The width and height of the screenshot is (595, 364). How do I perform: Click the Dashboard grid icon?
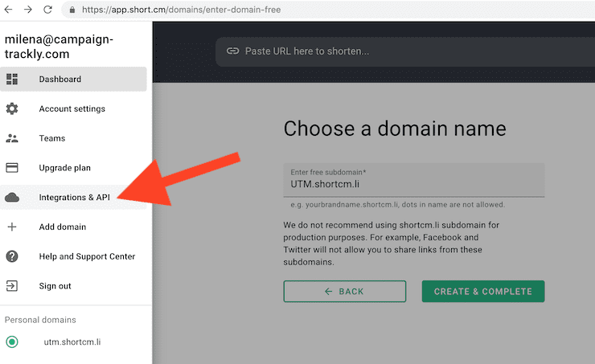tap(12, 80)
